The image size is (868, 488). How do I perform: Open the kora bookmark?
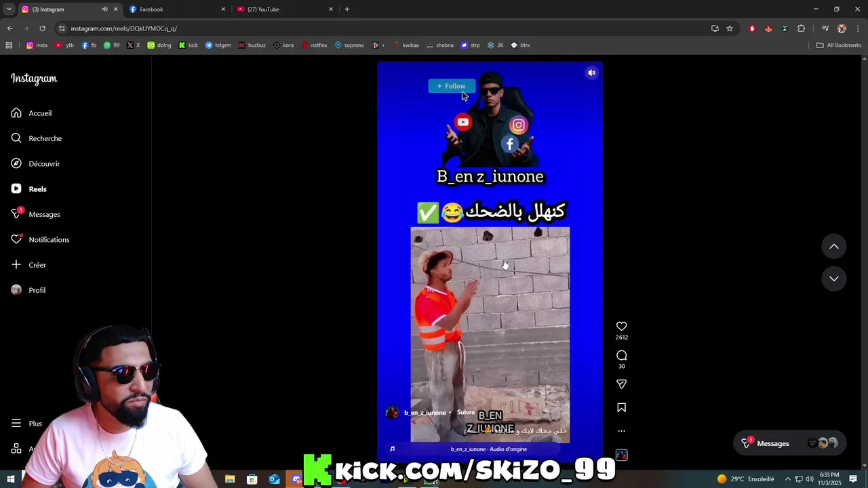pos(283,45)
